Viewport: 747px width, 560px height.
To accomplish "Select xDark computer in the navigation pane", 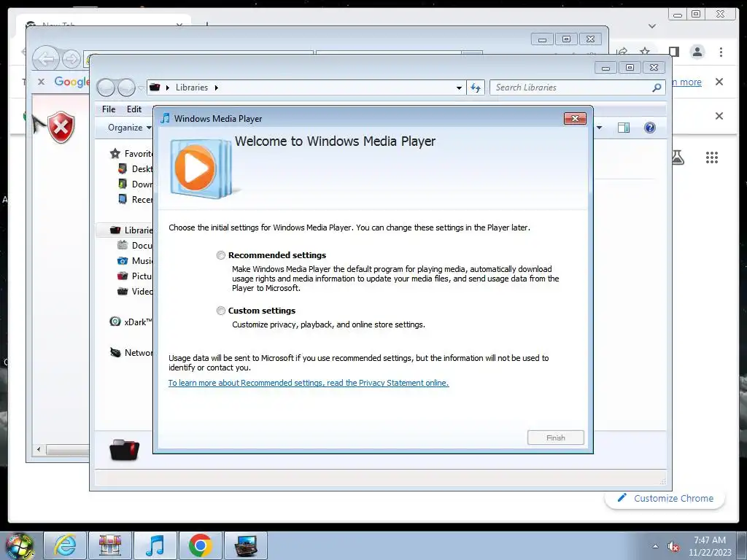I will coord(131,322).
